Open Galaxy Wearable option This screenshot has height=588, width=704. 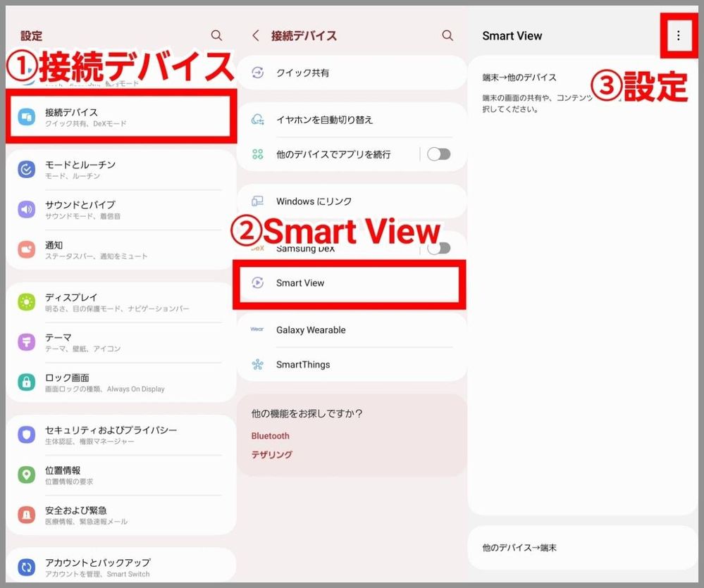pos(352,330)
